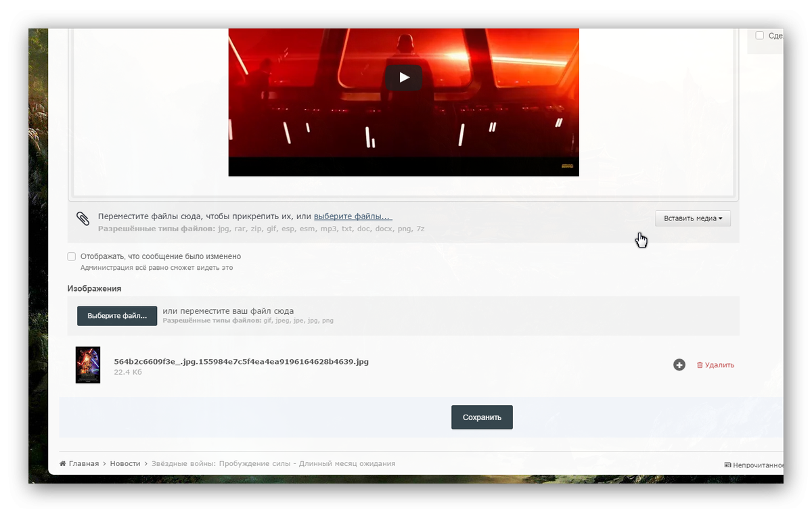Screen dimensions: 812x512
Task: Click the 'выберите файлы...' link
Action: point(353,216)
